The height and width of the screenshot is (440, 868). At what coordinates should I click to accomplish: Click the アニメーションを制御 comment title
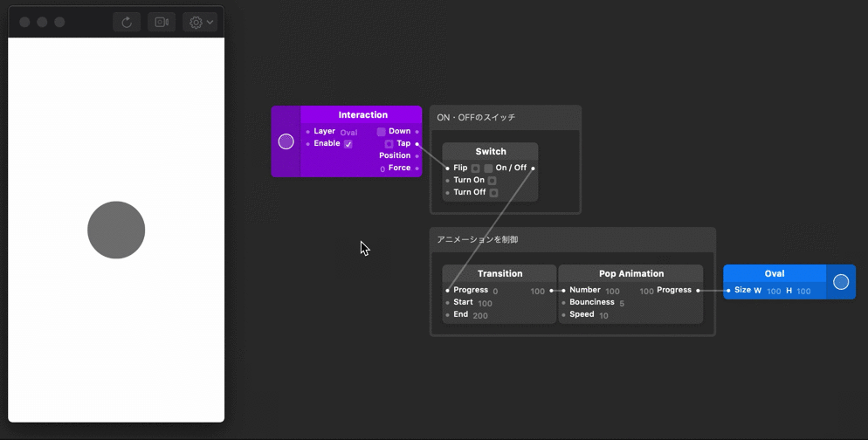click(478, 240)
